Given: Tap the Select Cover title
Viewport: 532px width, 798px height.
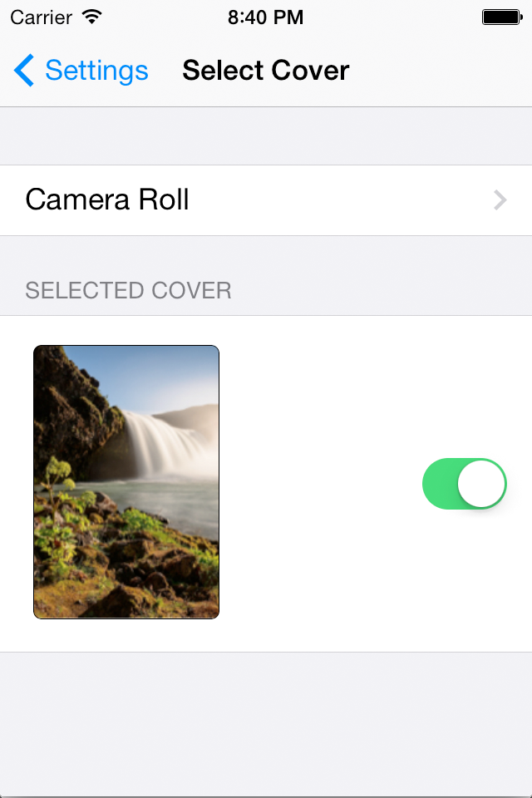Looking at the screenshot, I should [265, 71].
